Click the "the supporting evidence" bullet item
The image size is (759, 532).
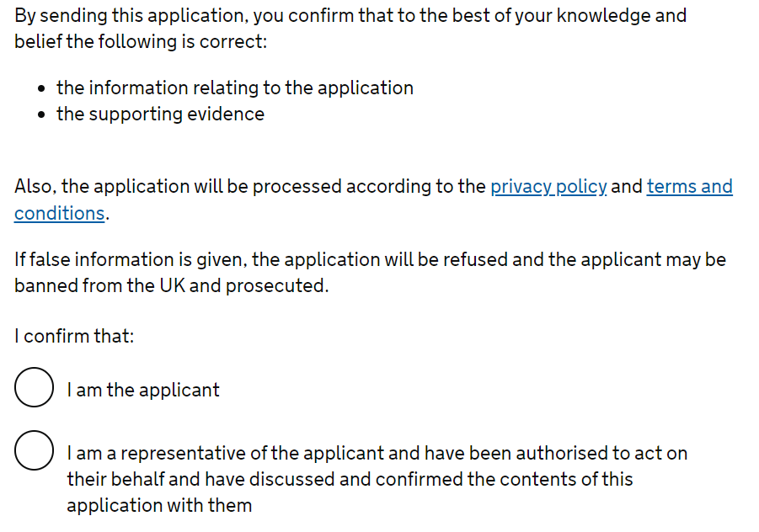pos(160,114)
